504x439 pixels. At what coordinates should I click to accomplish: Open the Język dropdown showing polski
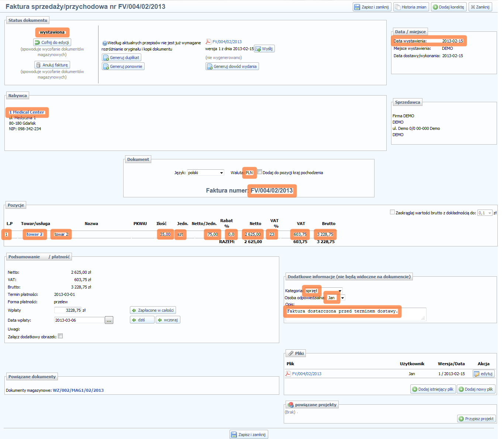(206, 173)
